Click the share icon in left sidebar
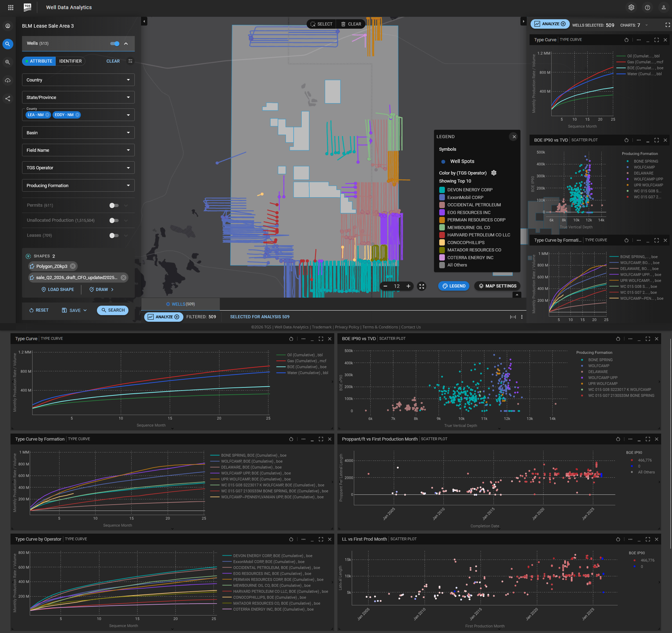Screen dimensions: 672x633 pyautogui.click(x=7, y=99)
